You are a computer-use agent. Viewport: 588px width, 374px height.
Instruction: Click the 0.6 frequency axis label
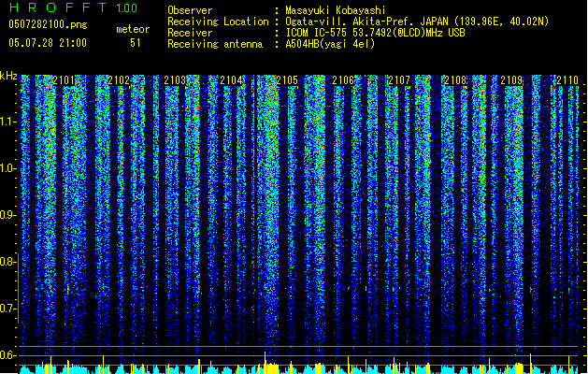coord(8,355)
